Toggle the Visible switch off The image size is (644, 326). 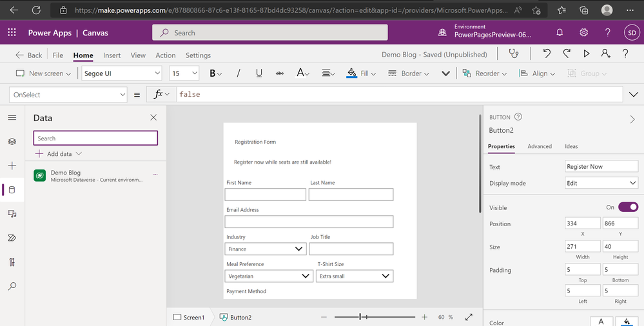[628, 207]
